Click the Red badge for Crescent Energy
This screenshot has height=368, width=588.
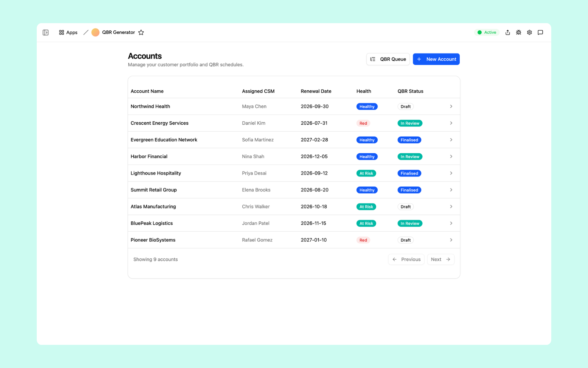click(363, 123)
